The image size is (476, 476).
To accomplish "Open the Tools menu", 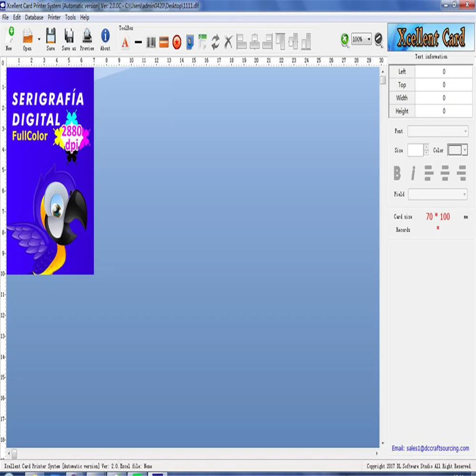I will 70,17.
